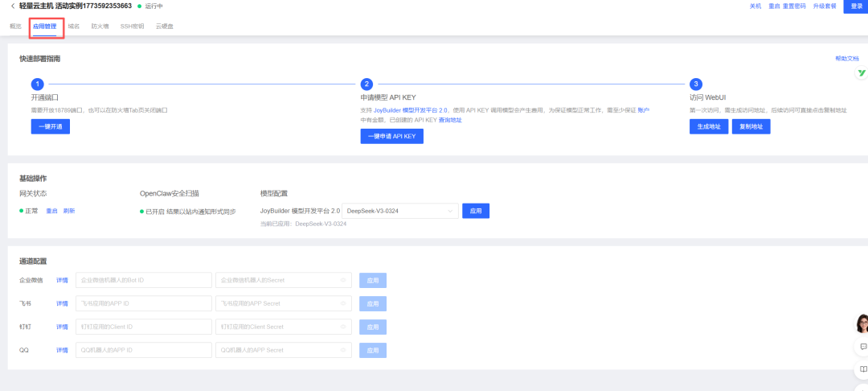Open the green Y floating widget
This screenshot has width=868, height=391.
point(862,73)
